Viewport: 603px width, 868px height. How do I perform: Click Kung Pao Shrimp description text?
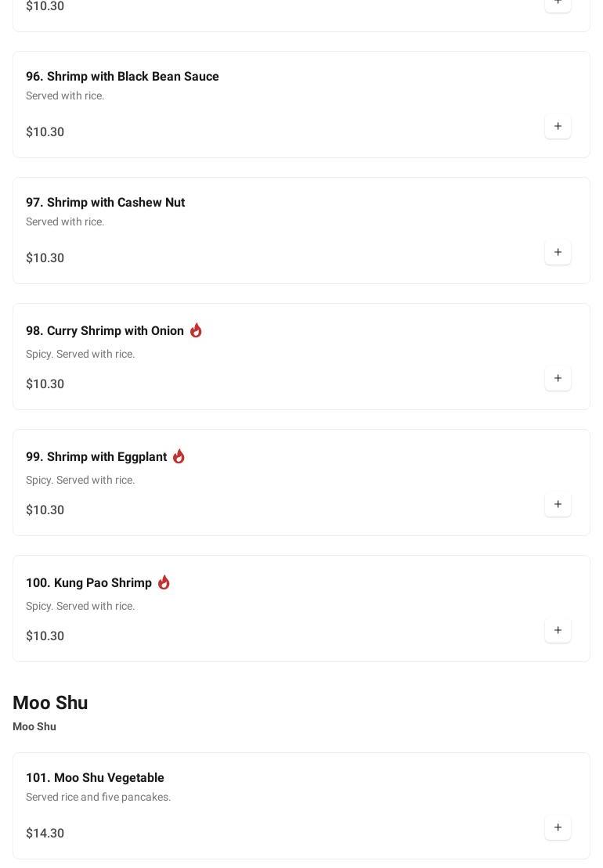point(80,607)
